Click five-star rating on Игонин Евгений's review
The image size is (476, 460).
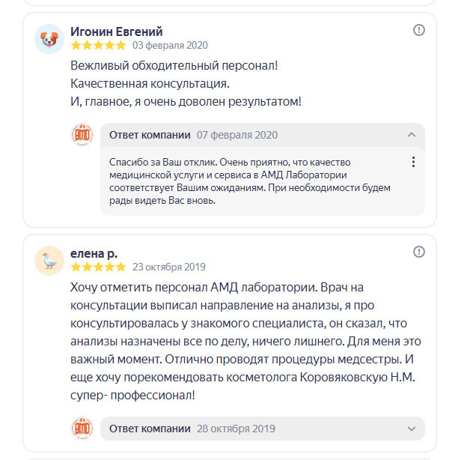tap(98, 45)
